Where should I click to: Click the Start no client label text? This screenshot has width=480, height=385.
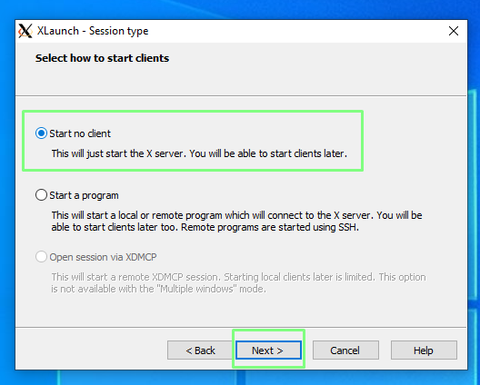pyautogui.click(x=80, y=133)
